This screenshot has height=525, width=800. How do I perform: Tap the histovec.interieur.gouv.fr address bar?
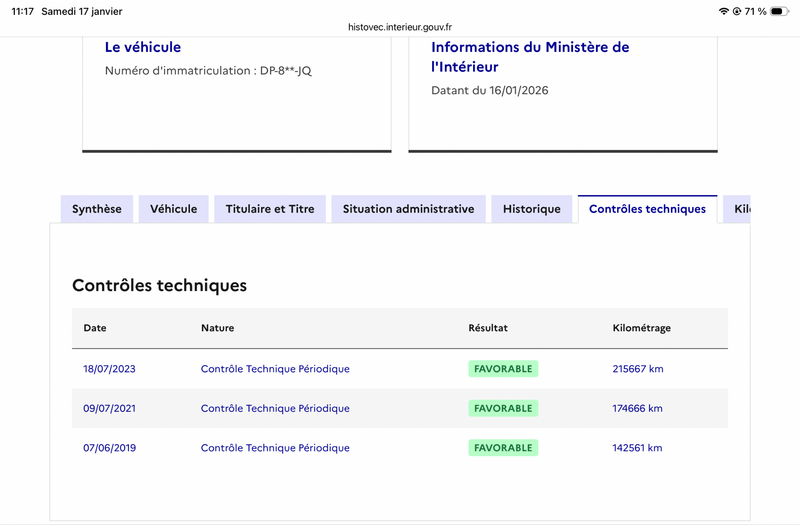pyautogui.click(x=400, y=27)
